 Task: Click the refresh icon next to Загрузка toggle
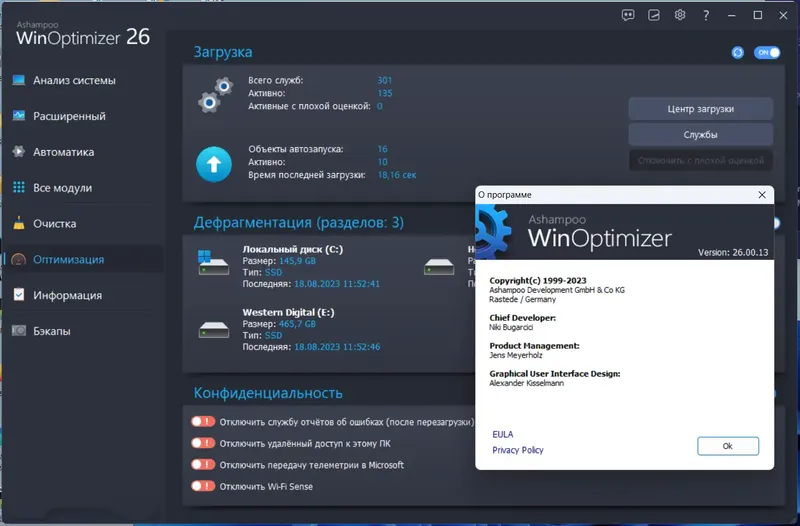(737, 53)
